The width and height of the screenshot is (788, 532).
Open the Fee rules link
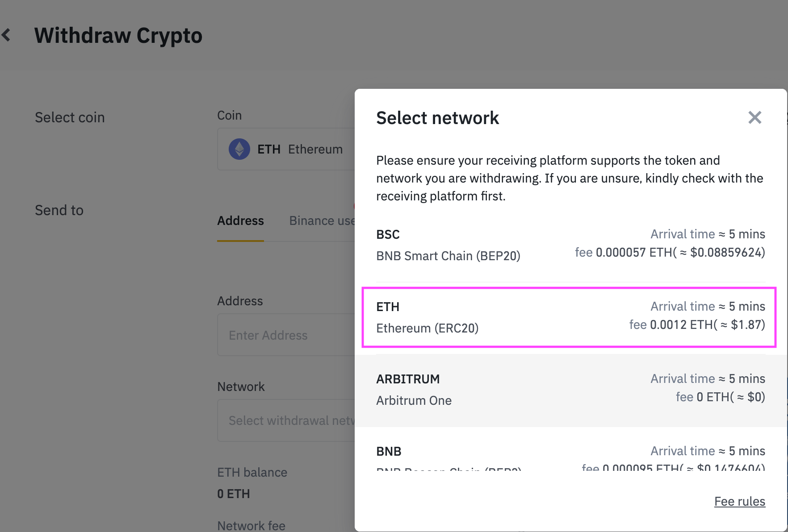739,502
